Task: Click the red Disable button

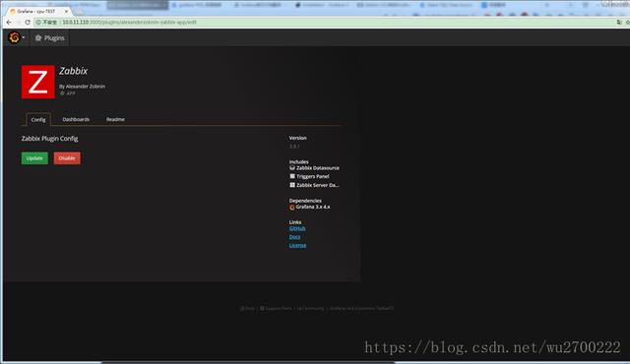Action: point(67,158)
